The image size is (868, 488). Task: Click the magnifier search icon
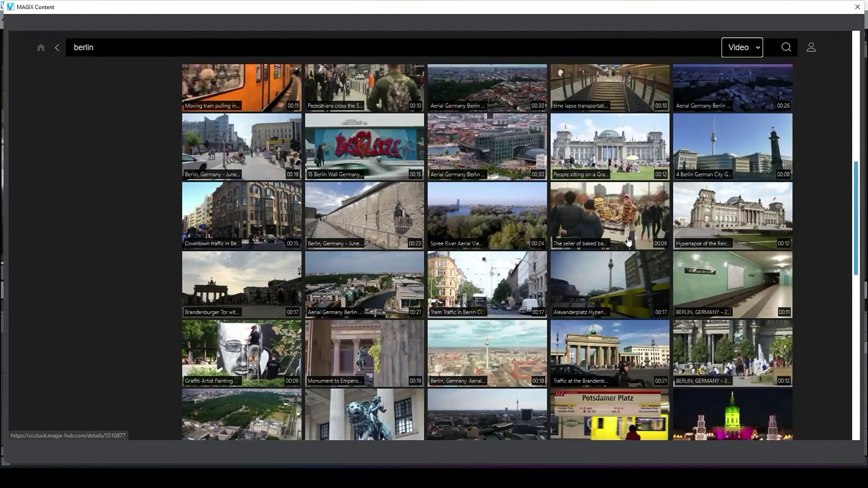[x=786, y=47]
